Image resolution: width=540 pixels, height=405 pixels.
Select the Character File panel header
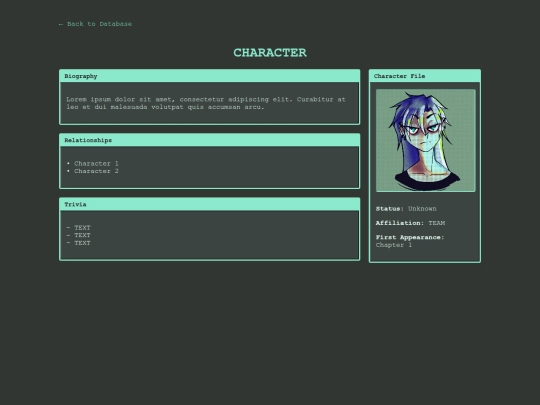point(425,76)
